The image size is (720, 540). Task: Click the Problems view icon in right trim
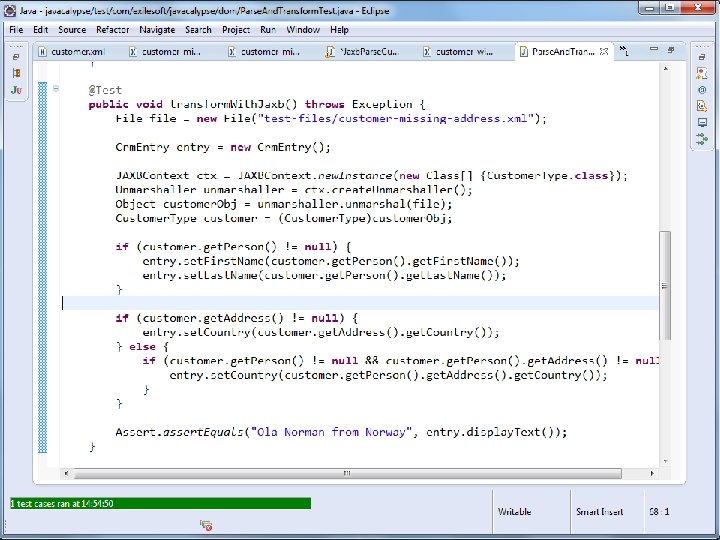[702, 73]
